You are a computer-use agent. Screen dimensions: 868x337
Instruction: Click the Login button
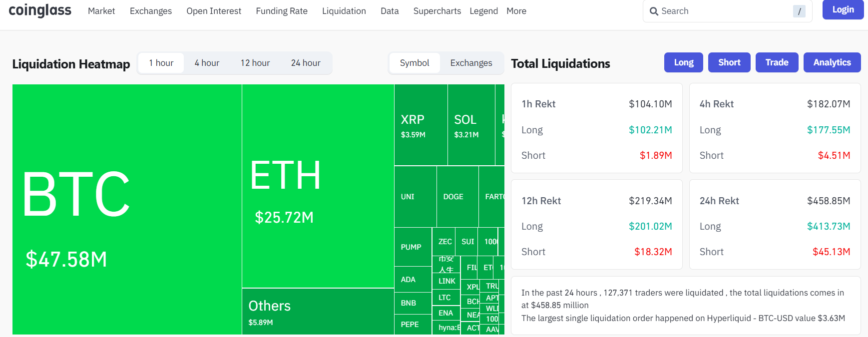(x=843, y=9)
